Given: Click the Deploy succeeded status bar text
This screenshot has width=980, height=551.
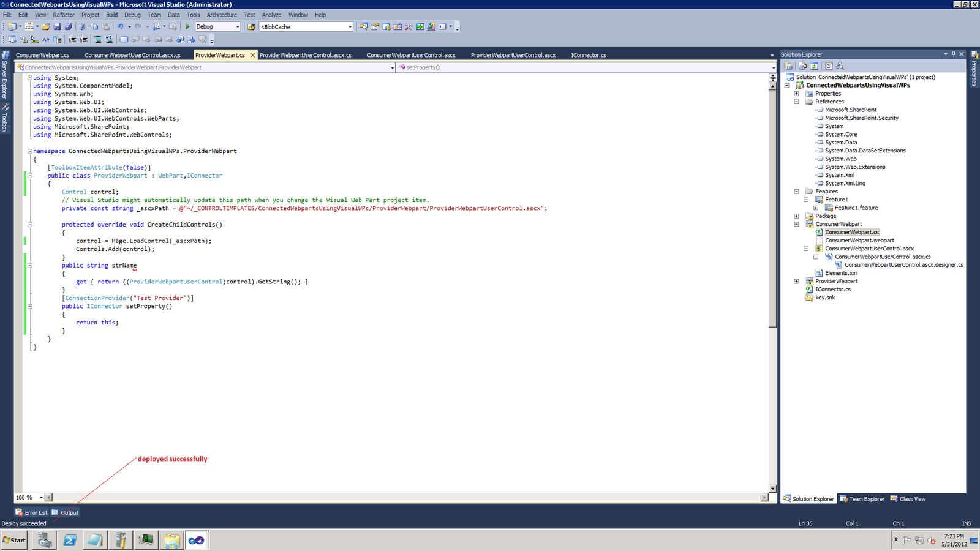Looking at the screenshot, I should click(24, 523).
